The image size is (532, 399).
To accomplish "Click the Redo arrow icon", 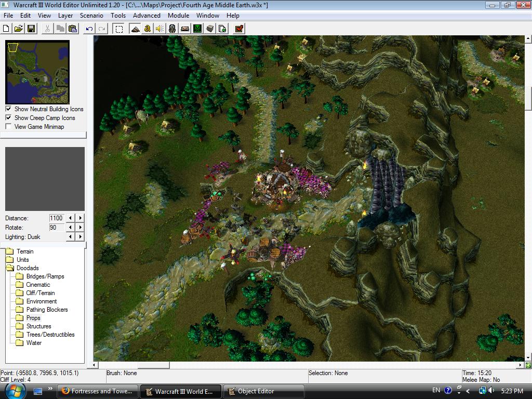I will click(x=102, y=29).
